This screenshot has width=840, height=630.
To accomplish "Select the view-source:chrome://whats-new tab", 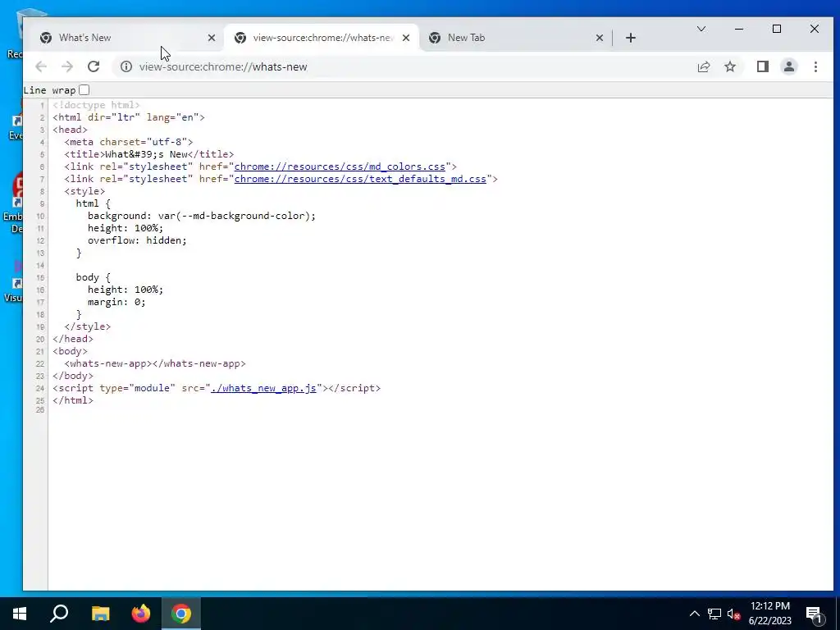I will coord(322,38).
